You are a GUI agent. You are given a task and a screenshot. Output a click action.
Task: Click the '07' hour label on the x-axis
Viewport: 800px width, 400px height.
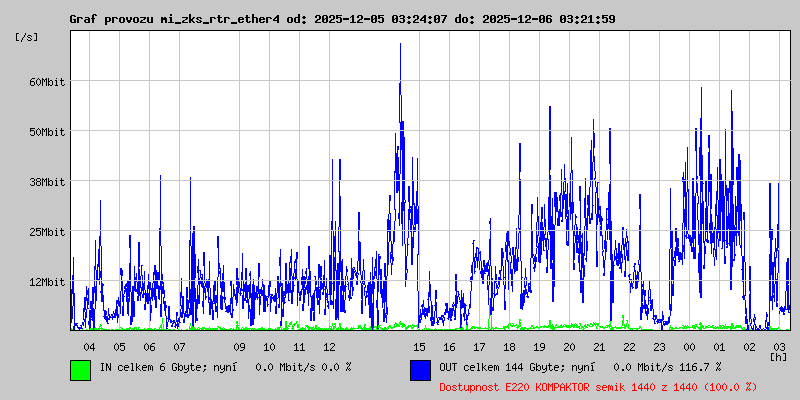179,347
